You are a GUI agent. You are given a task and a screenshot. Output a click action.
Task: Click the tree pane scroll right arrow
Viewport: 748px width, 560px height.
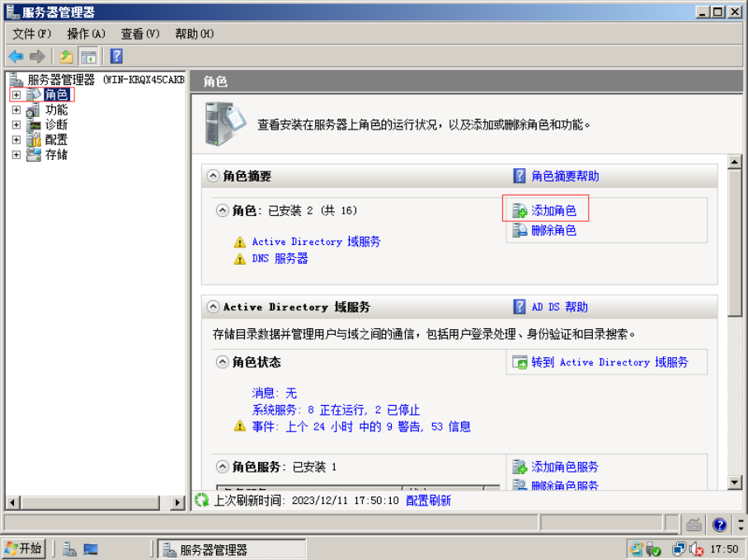[177, 502]
